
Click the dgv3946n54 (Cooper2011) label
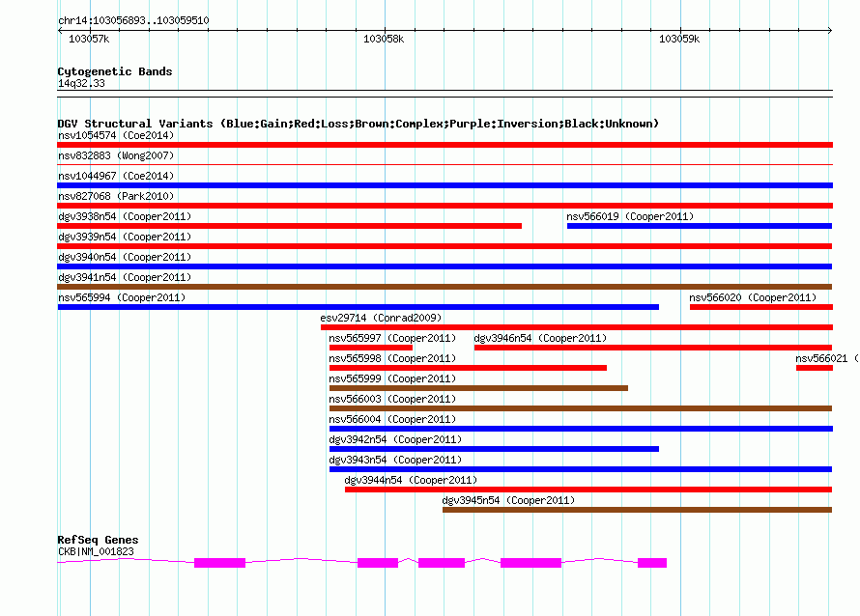(540, 338)
